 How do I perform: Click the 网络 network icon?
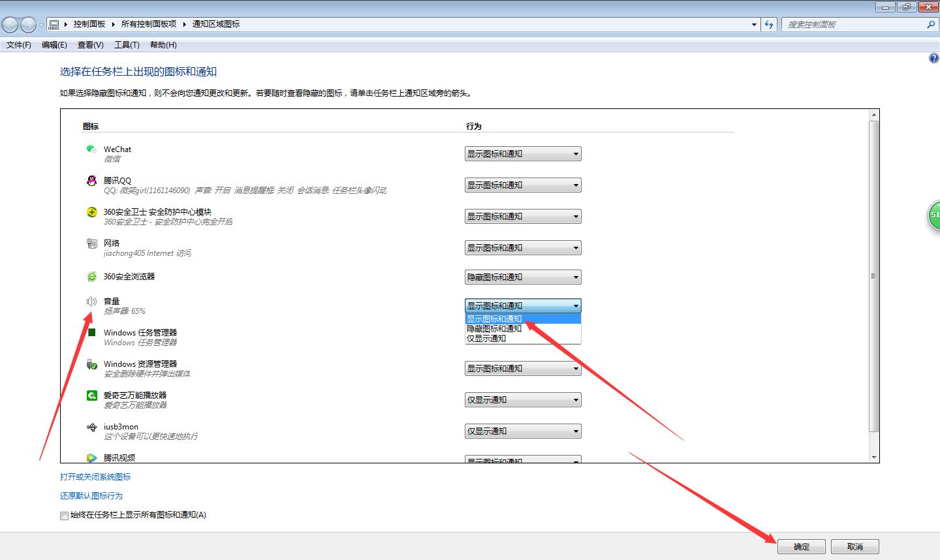point(91,243)
